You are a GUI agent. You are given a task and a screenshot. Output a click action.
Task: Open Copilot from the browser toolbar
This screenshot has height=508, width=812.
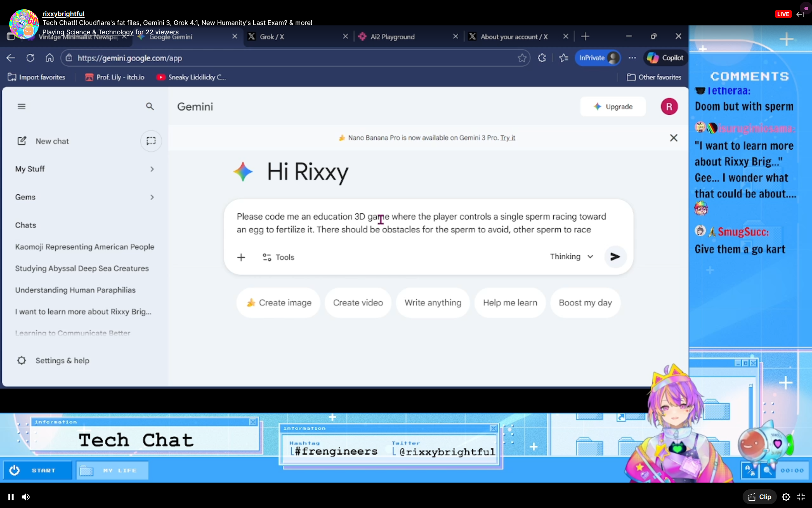(x=666, y=58)
